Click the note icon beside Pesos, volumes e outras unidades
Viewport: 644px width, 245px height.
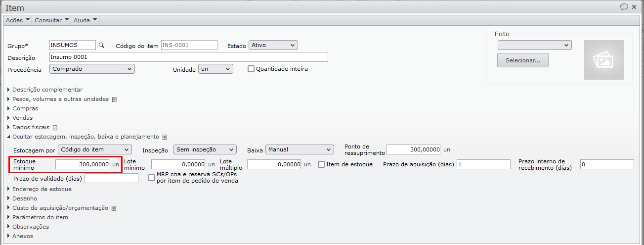114,99
